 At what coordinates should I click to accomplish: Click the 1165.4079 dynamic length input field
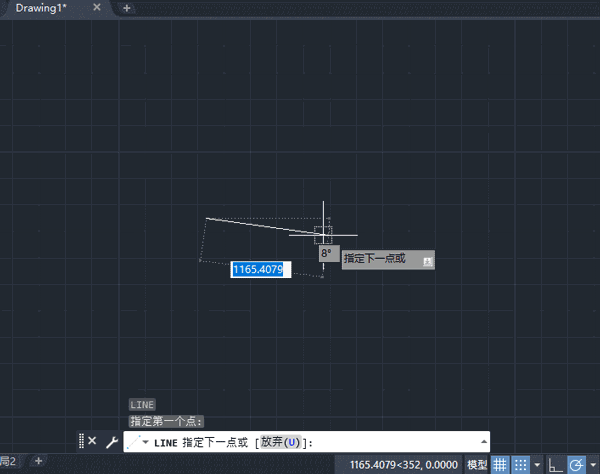(260, 269)
